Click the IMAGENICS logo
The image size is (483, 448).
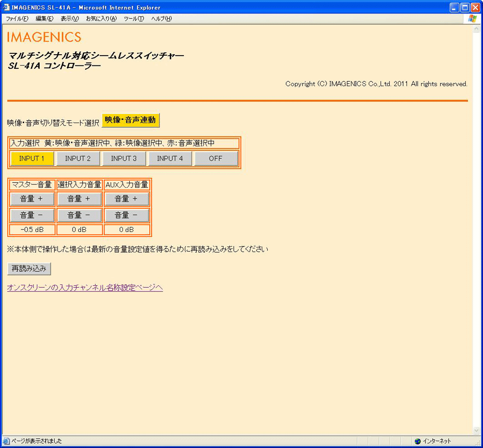pyautogui.click(x=44, y=37)
